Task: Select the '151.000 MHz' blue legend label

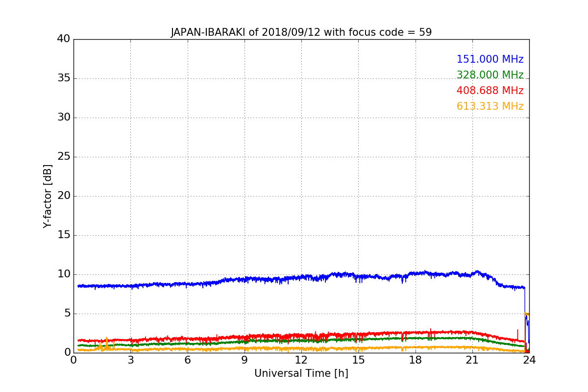Action: (490, 59)
